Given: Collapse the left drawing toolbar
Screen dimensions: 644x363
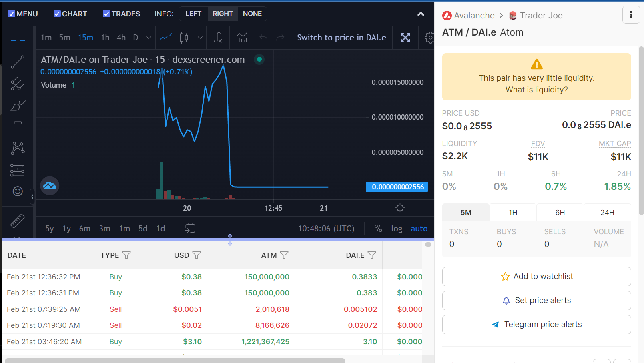Looking at the screenshot, I should click(32, 196).
